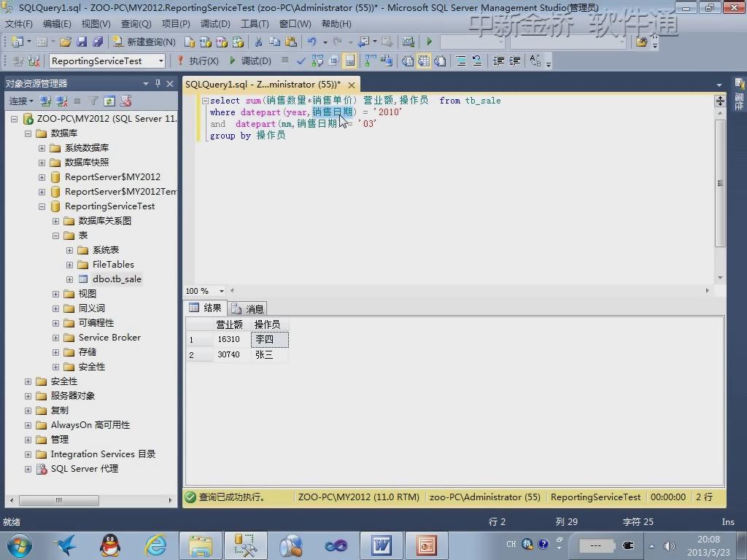Refresh the Object Explorer tree
The width and height of the screenshot is (747, 560).
(x=109, y=101)
